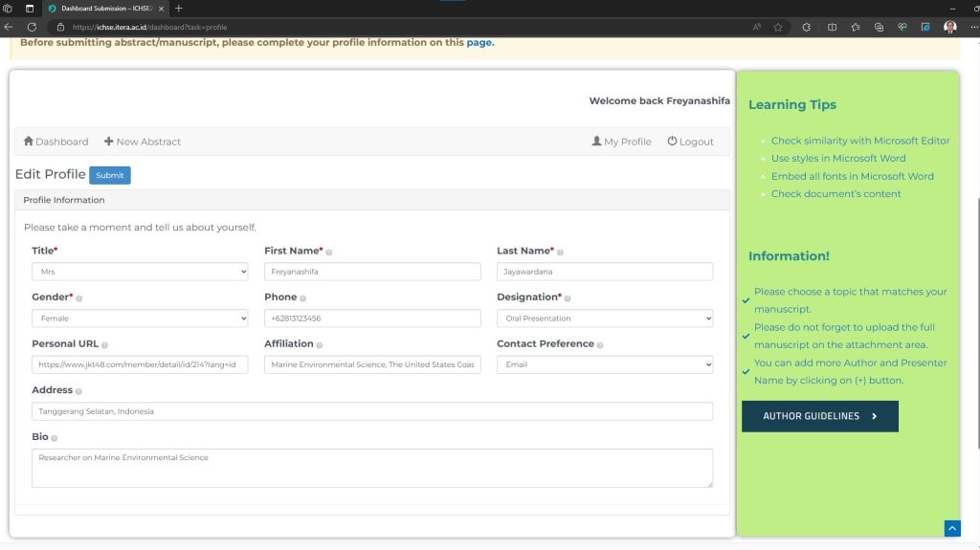
Task: Click help icon next to Last Name
Action: 560,252
